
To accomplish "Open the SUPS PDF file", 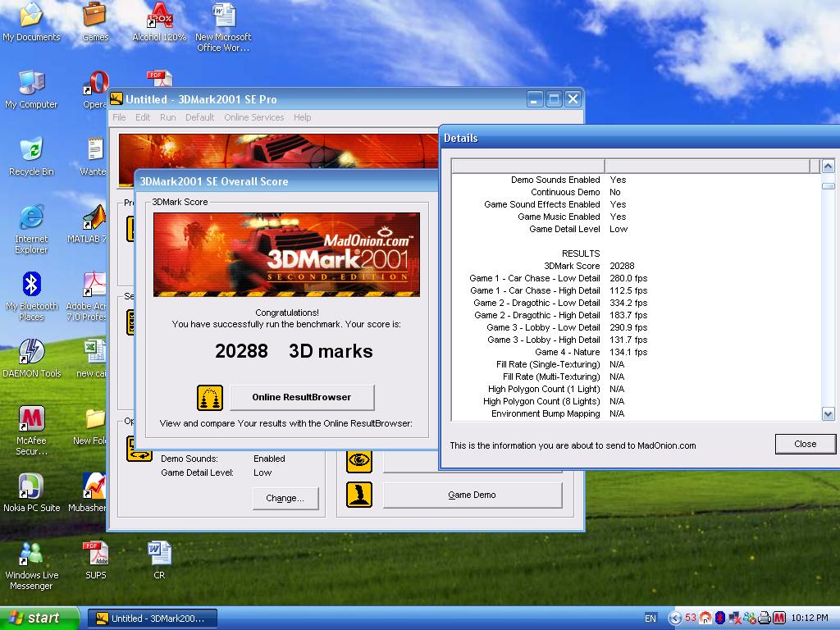I will pos(95,560).
